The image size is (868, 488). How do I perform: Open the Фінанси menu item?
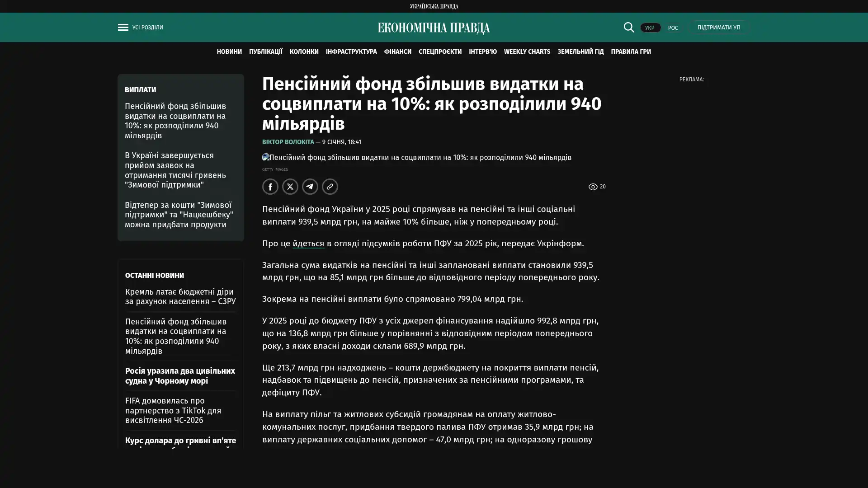pos(397,52)
